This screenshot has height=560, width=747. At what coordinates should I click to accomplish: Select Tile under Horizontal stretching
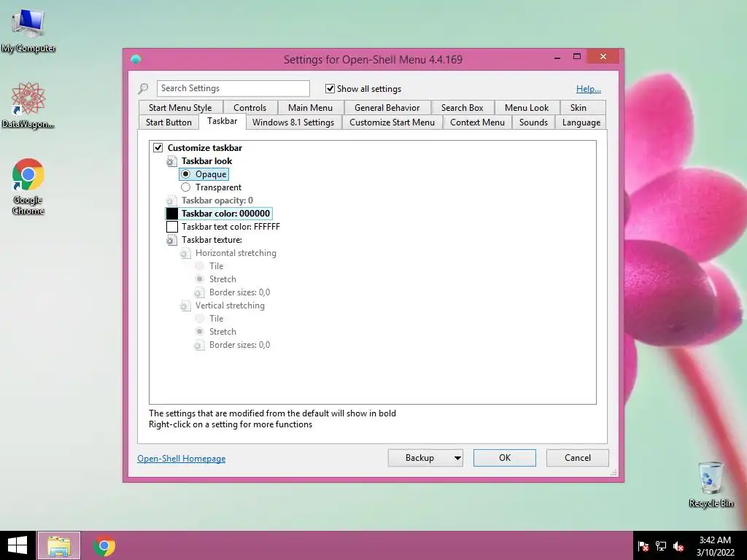pyautogui.click(x=200, y=266)
